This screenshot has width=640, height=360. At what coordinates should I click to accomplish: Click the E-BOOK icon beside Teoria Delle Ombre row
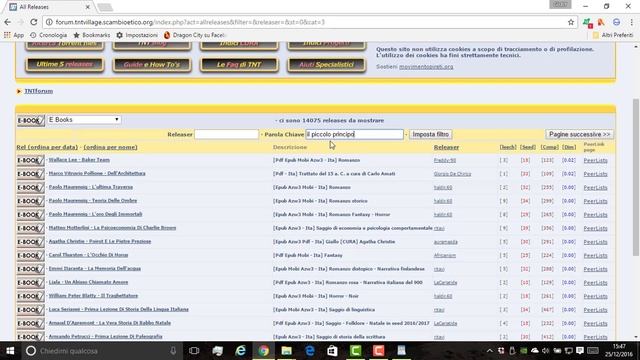pos(31,201)
